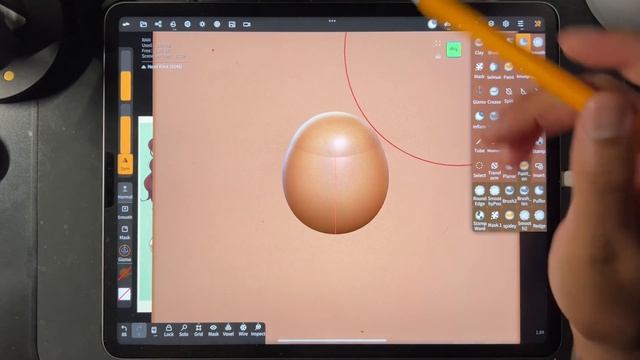
Task: Select the Brush2 custom brush
Action: (509, 195)
